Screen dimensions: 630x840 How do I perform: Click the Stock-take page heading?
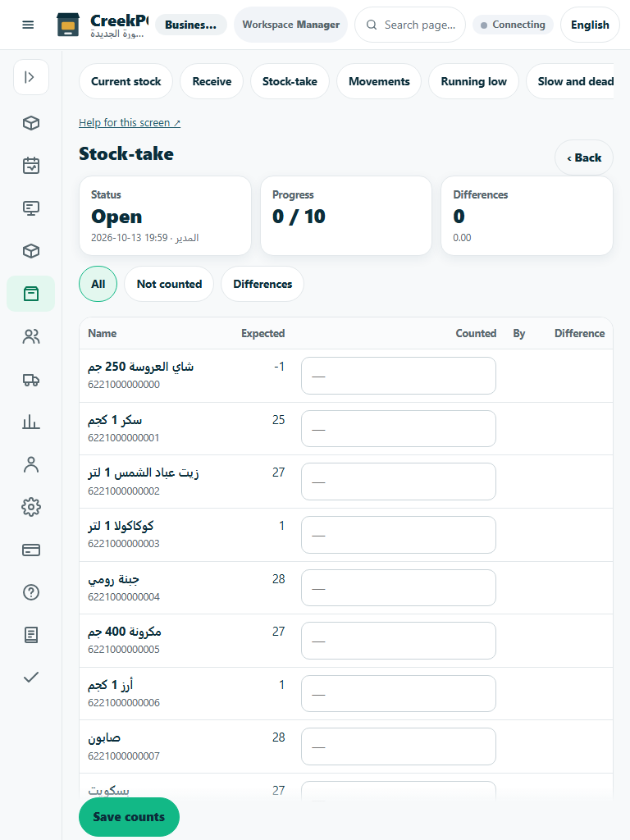pos(126,153)
